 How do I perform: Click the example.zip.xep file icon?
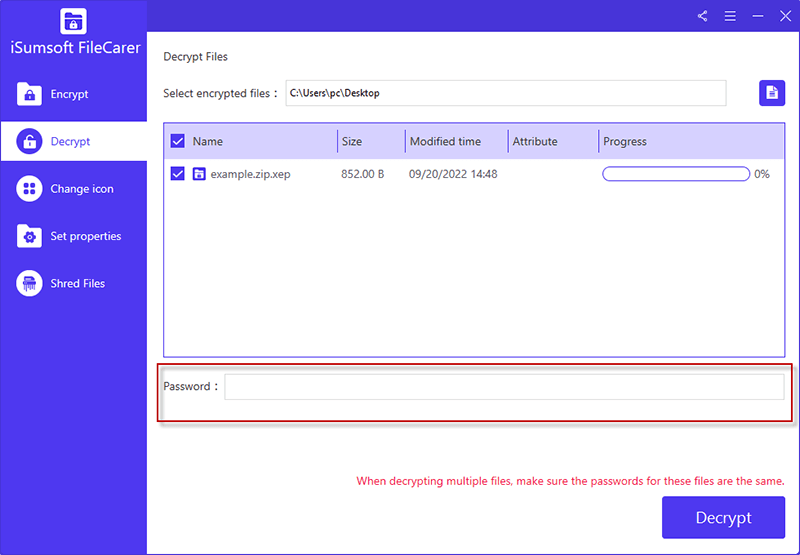tap(199, 174)
